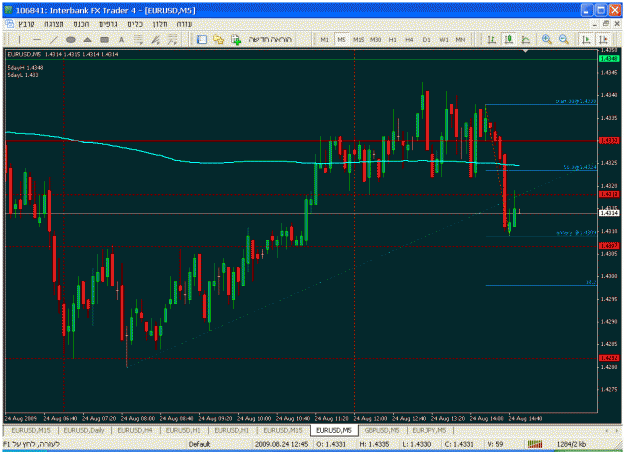Toggle auto scroll with green arrow icon
The image size is (625, 452).
[x=586, y=39]
